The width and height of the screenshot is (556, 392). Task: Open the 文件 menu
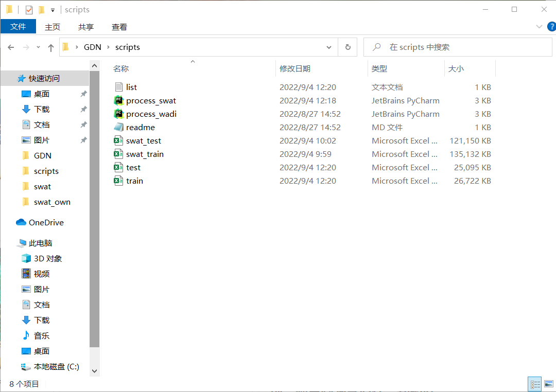[19, 26]
